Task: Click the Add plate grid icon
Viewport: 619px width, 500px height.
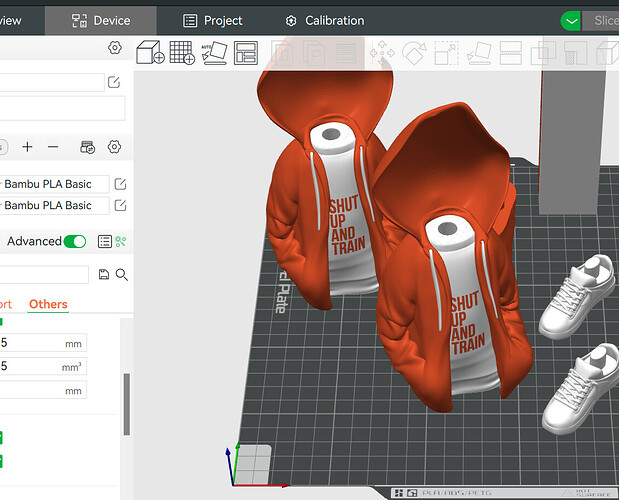Action: (182, 52)
